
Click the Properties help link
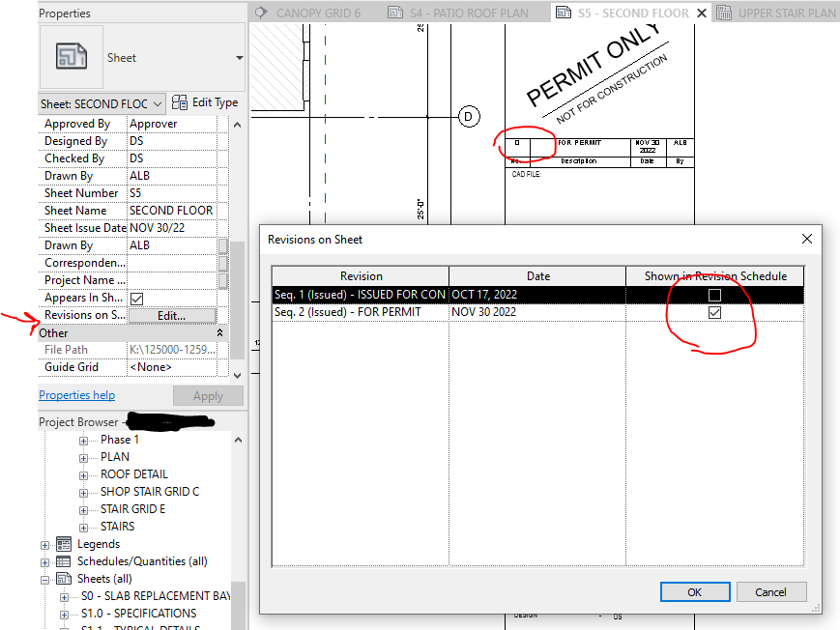point(76,394)
